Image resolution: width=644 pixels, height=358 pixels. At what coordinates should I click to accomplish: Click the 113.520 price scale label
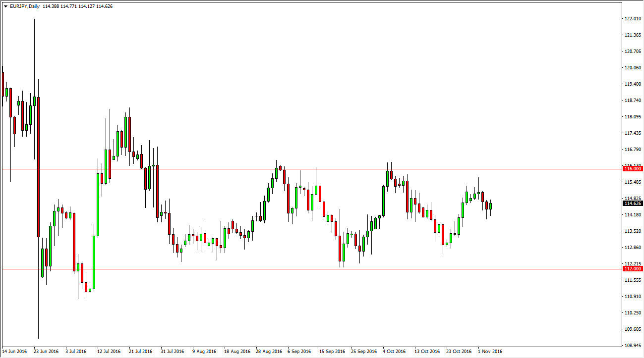[632, 231]
